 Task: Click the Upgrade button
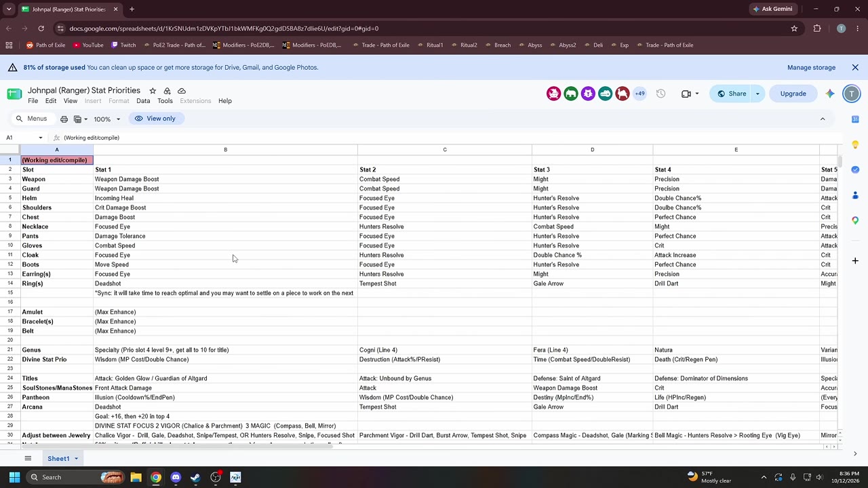(793, 94)
